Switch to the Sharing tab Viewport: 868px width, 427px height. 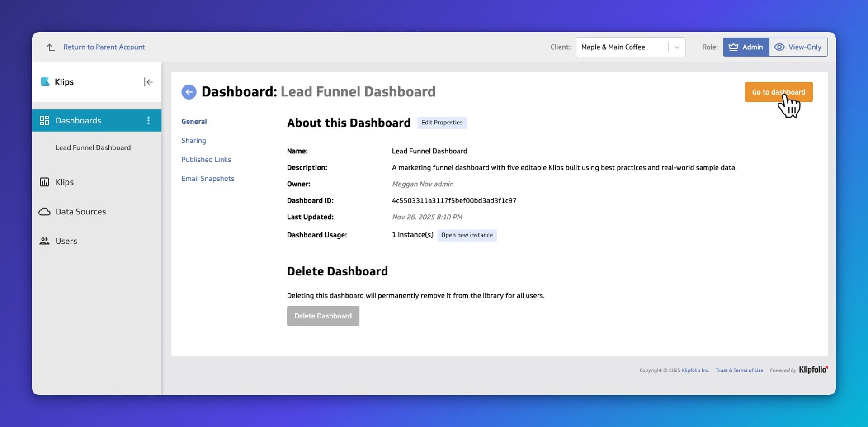point(193,141)
